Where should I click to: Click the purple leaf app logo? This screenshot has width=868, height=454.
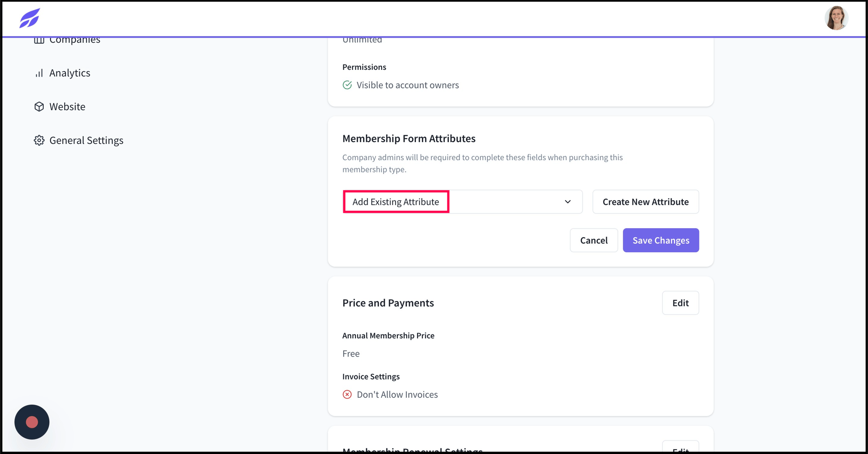pyautogui.click(x=29, y=18)
